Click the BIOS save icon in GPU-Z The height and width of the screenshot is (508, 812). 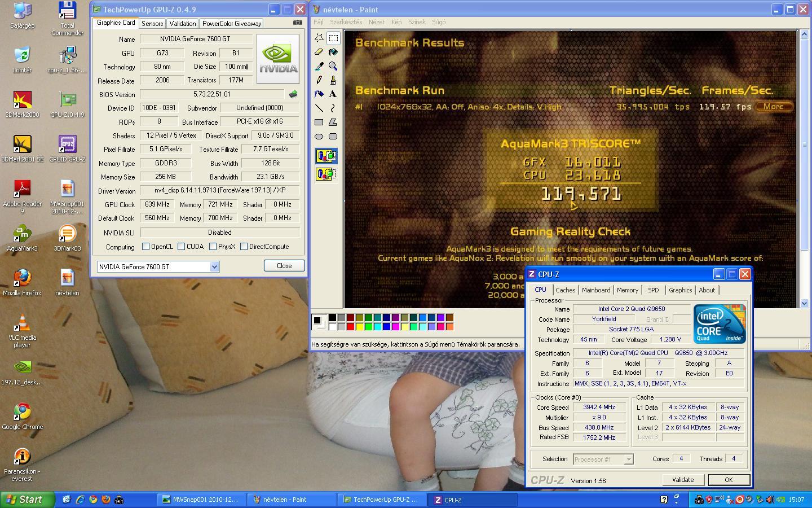[293, 94]
